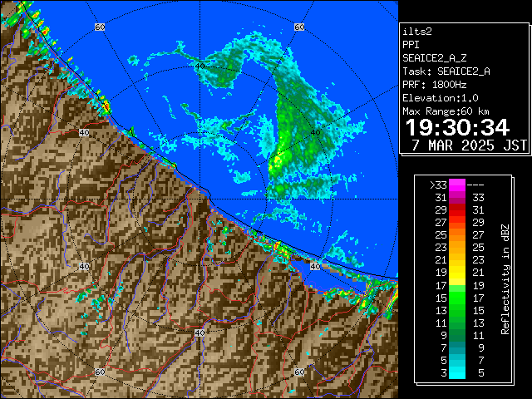Click the southeast 60 km ring label
532x399 pixels.
(299, 372)
